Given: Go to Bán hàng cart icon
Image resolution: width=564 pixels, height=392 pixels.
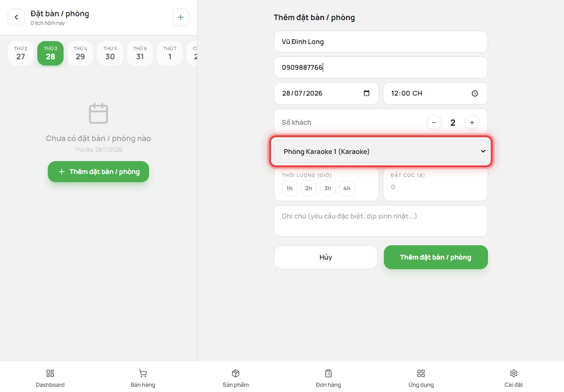Looking at the screenshot, I should click(143, 373).
